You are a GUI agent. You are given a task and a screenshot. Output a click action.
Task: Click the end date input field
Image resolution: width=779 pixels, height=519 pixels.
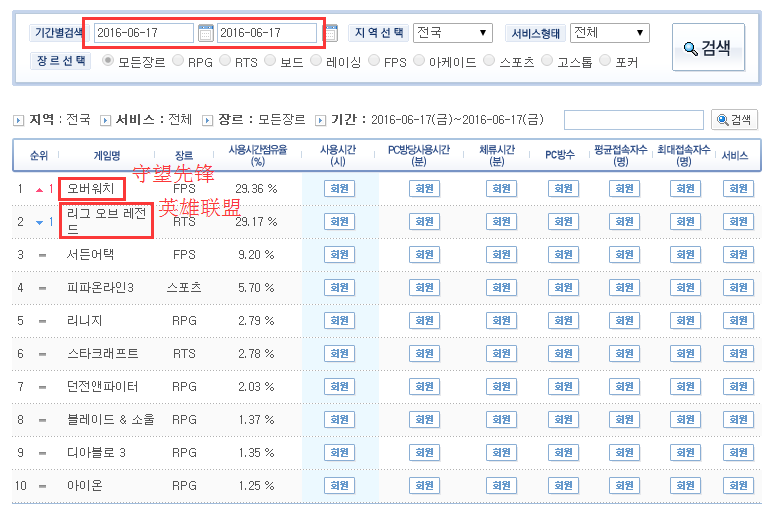(266, 33)
